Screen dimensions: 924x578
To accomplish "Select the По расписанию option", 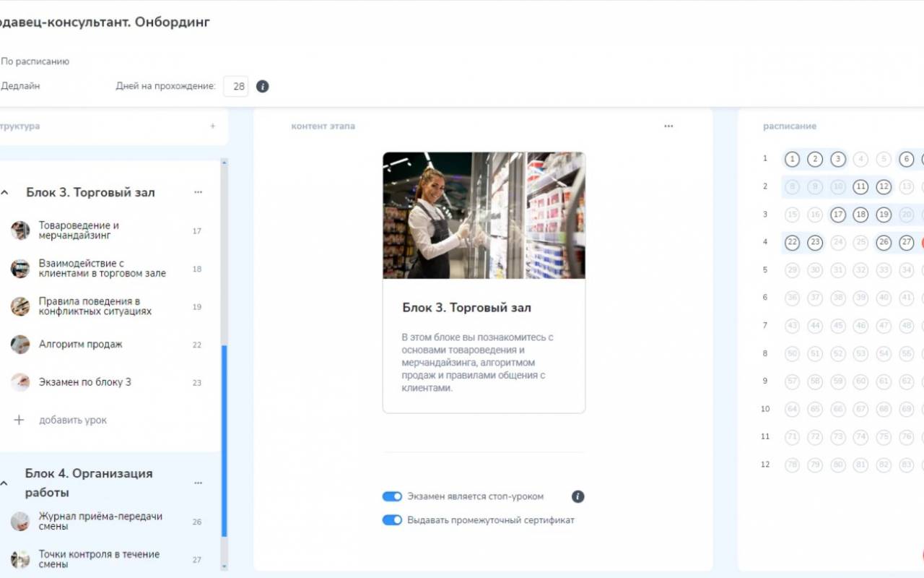I will (x=35, y=62).
